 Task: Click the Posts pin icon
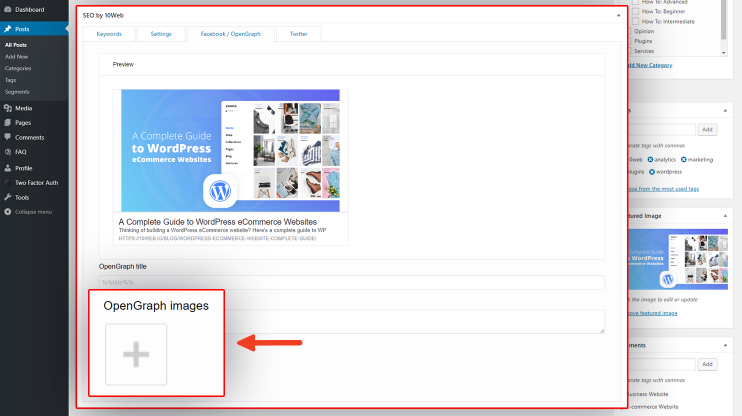[x=8, y=29]
